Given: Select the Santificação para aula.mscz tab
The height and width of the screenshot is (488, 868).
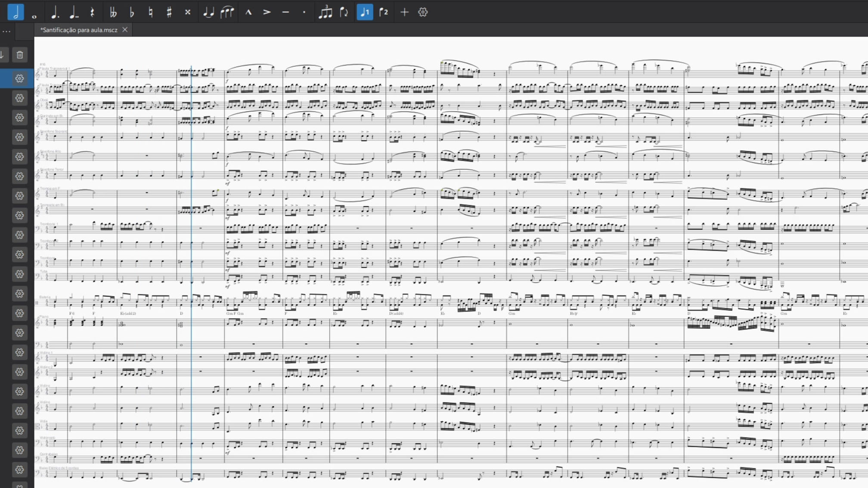Looking at the screenshot, I should click(79, 30).
